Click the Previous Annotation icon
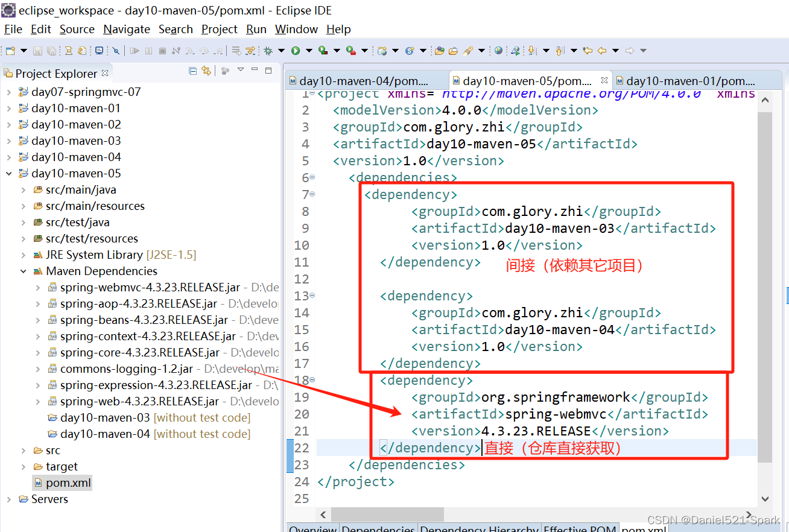The image size is (789, 532). pyautogui.click(x=559, y=51)
